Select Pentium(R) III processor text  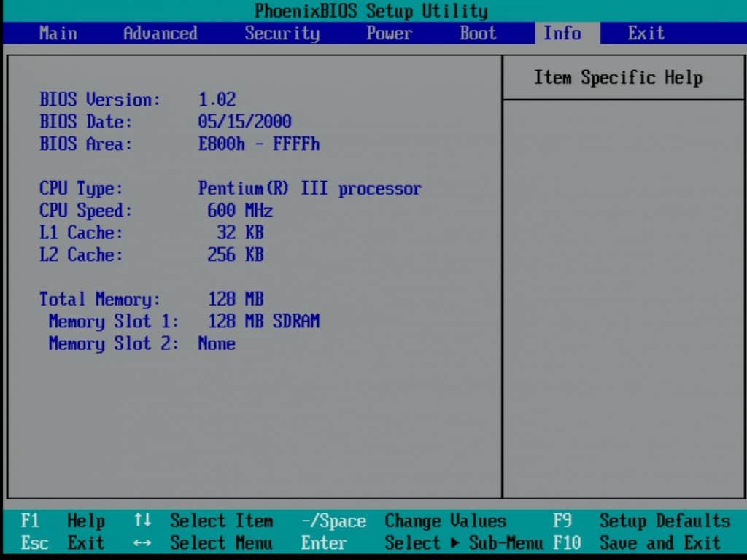tap(309, 189)
